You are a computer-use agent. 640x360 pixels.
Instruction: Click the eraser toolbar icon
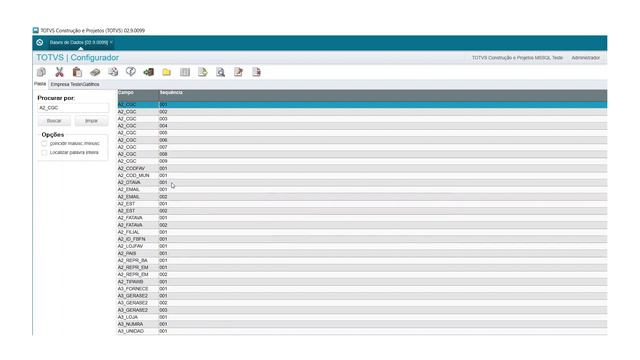tap(95, 72)
